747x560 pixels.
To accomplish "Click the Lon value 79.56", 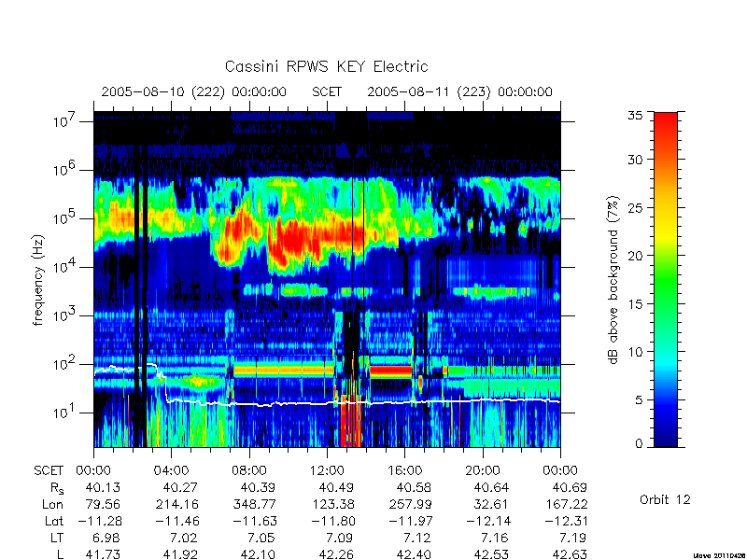I will point(103,504).
